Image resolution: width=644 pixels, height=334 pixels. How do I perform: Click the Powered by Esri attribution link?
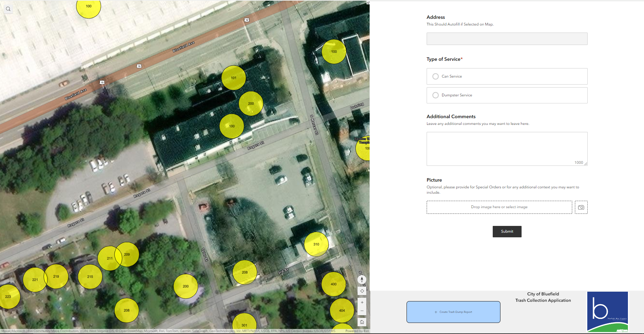pos(357,331)
